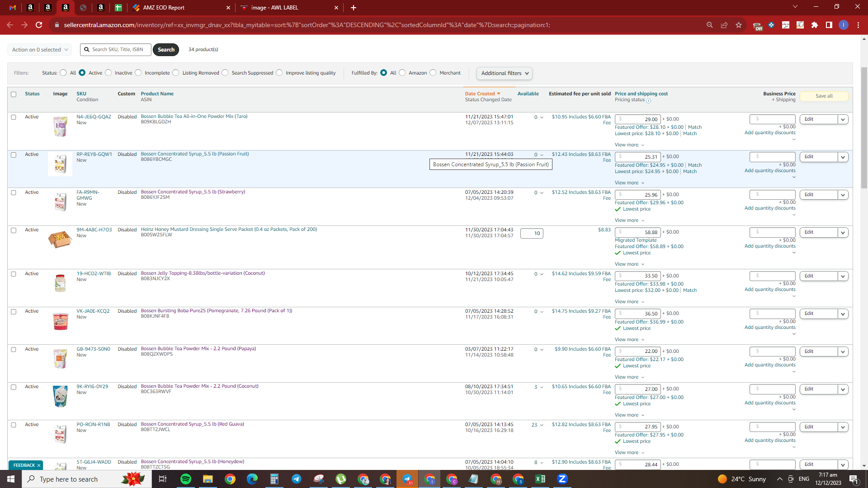The width and height of the screenshot is (868, 488).
Task: Tick the select-all checkbox in table header
Action: [x=14, y=94]
